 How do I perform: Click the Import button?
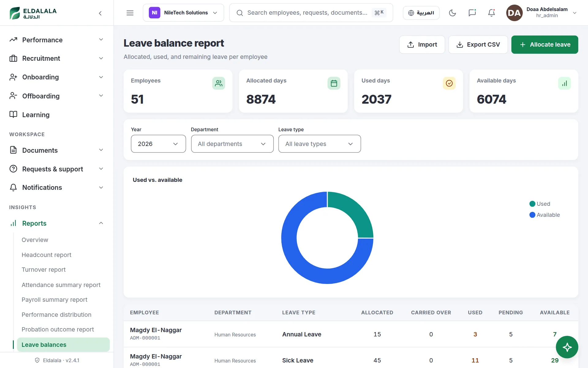[x=422, y=44]
